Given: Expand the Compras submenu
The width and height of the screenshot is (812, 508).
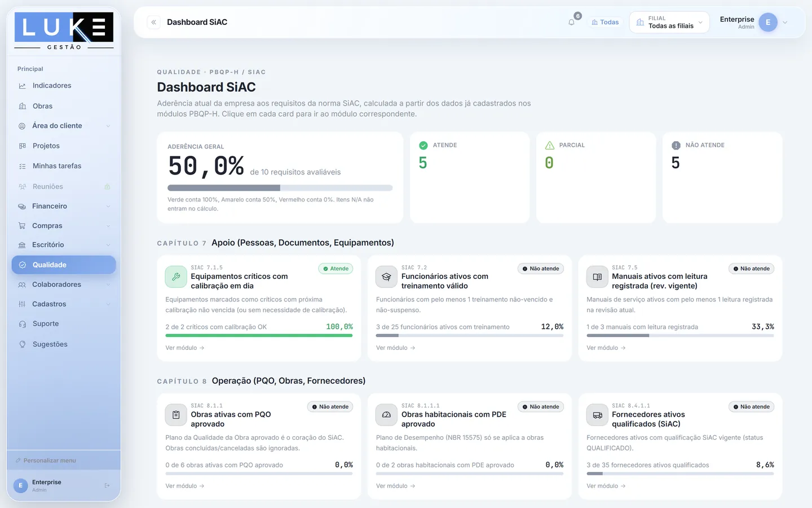Looking at the screenshot, I should pyautogui.click(x=108, y=226).
